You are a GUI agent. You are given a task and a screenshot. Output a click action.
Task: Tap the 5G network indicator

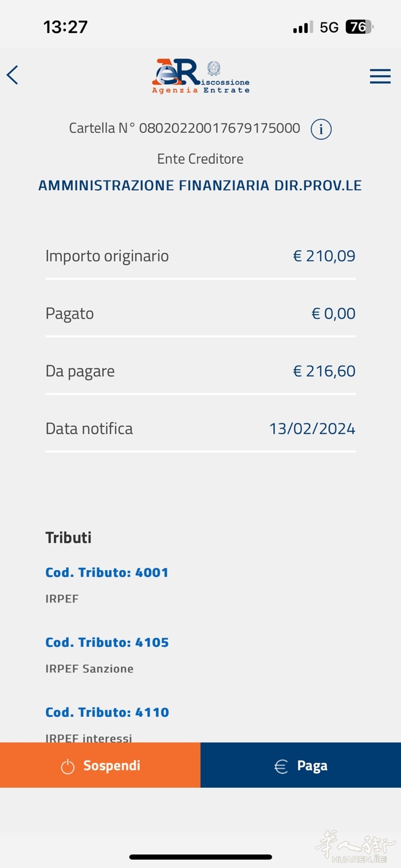tap(329, 27)
